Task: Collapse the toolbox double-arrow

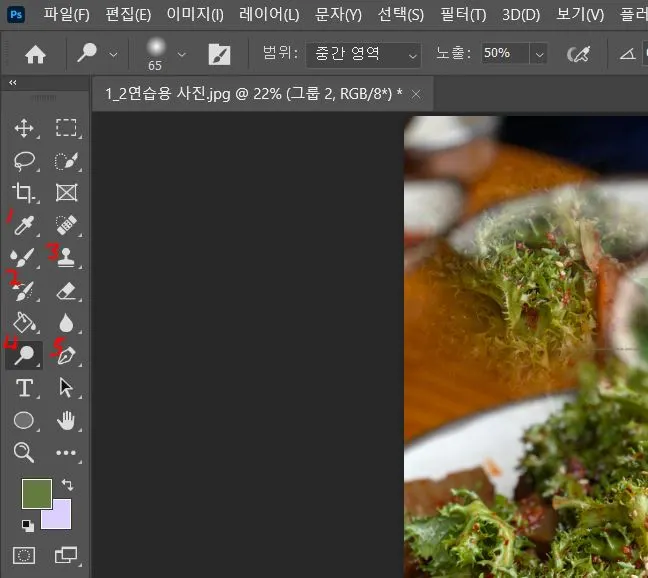Action: (x=13, y=83)
